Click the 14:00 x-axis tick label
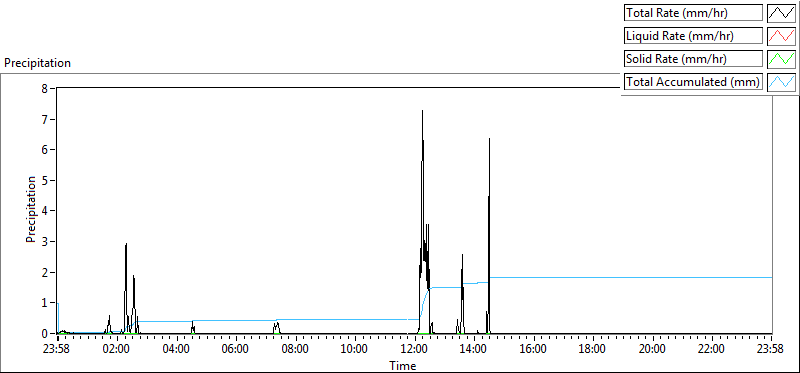Image resolution: width=800 pixels, height=373 pixels. click(x=474, y=350)
